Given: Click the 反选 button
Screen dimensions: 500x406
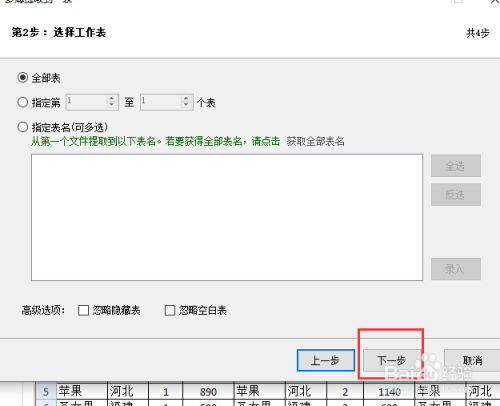Looking at the screenshot, I should [456, 194].
